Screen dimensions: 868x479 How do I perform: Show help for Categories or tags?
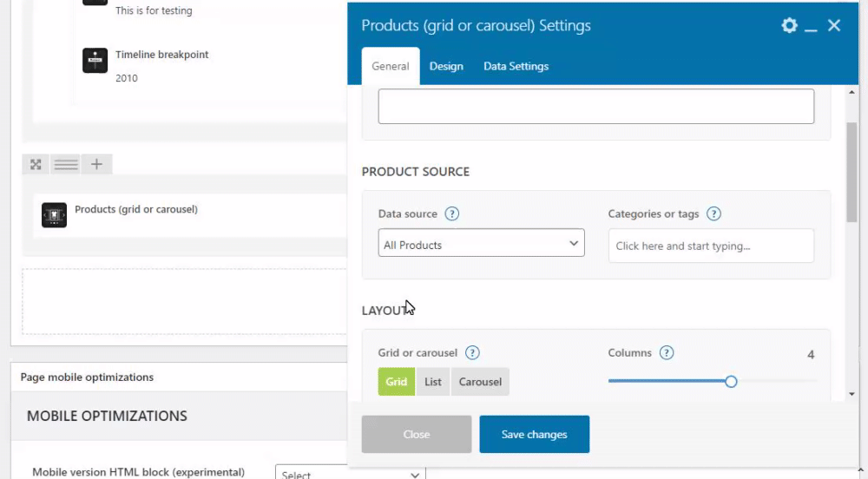(x=713, y=214)
